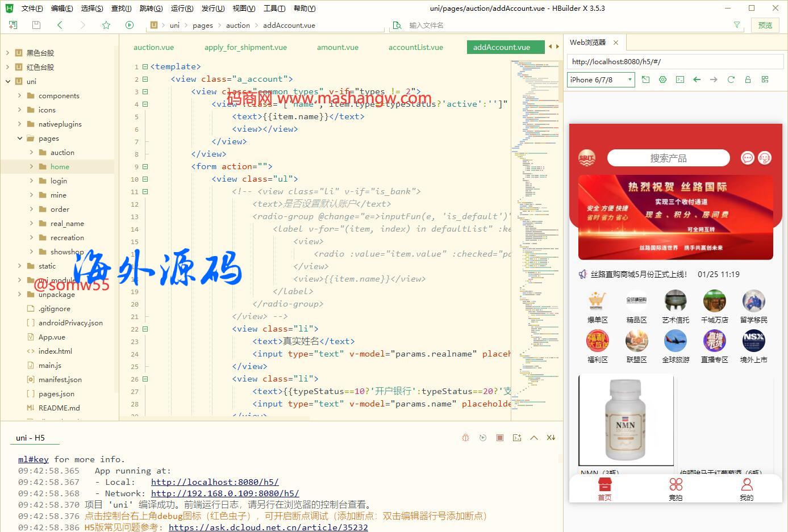Stop the running uni H5 process

coord(499,438)
